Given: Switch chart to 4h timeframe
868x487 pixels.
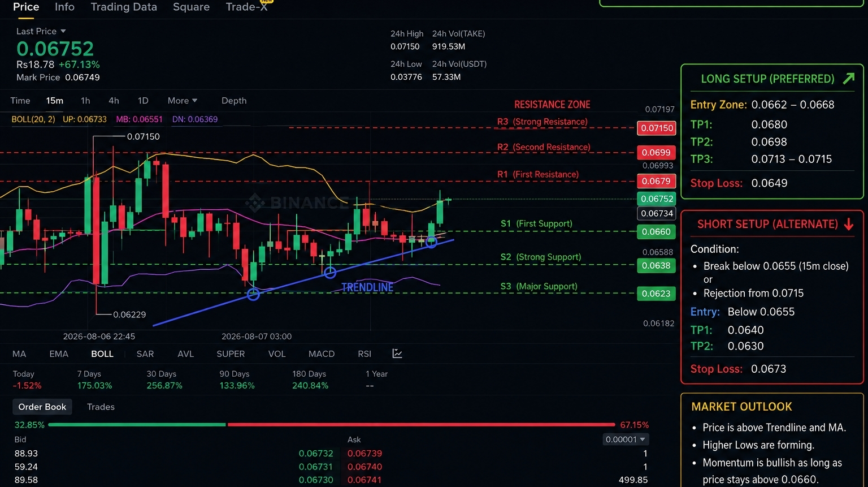Looking at the screenshot, I should [x=114, y=101].
